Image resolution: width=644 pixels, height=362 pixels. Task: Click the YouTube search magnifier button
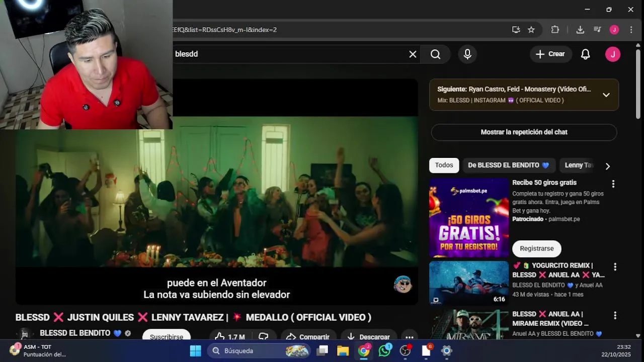[x=436, y=54]
